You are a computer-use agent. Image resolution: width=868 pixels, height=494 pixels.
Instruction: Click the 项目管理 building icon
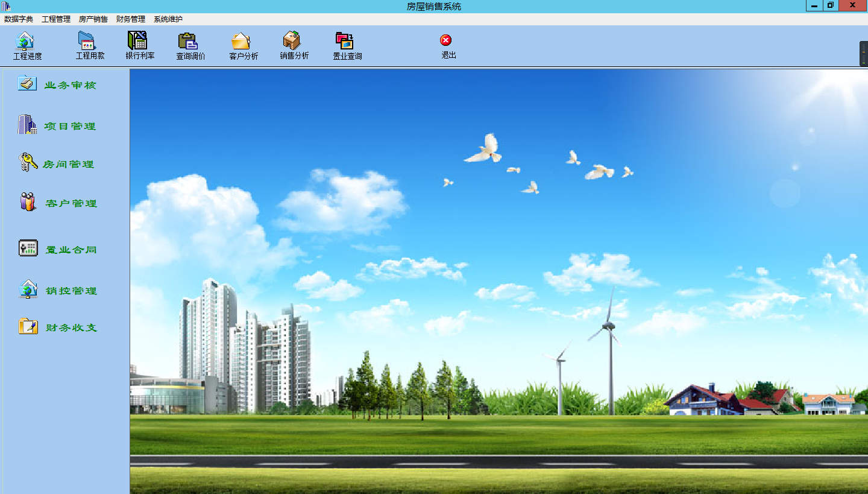[27, 124]
